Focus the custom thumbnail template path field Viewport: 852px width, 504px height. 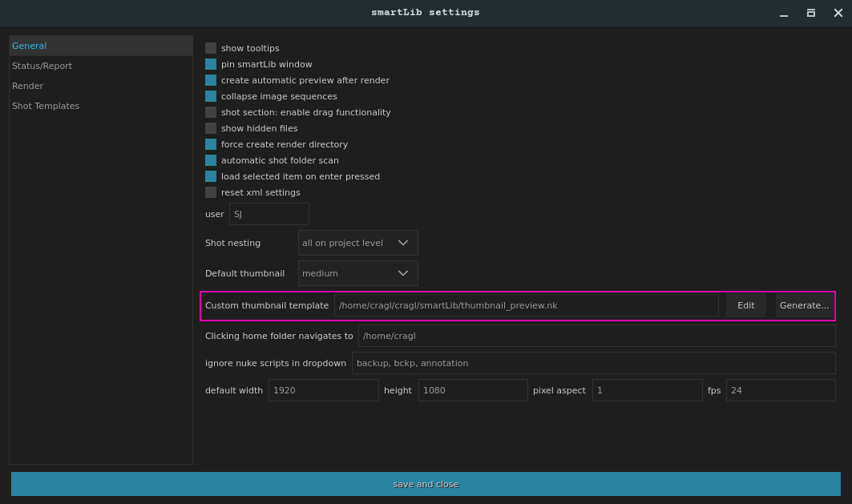coord(526,305)
